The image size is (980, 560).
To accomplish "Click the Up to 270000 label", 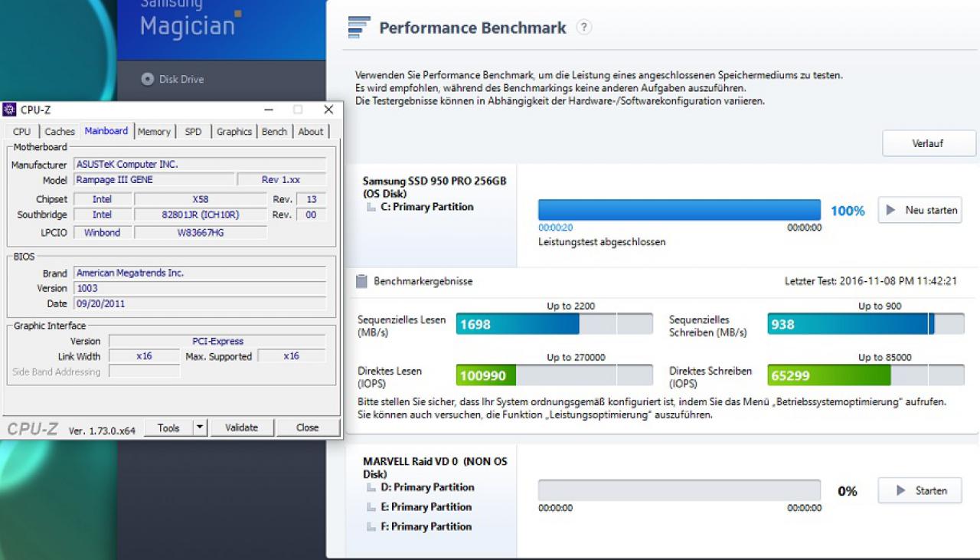I will [576, 358].
